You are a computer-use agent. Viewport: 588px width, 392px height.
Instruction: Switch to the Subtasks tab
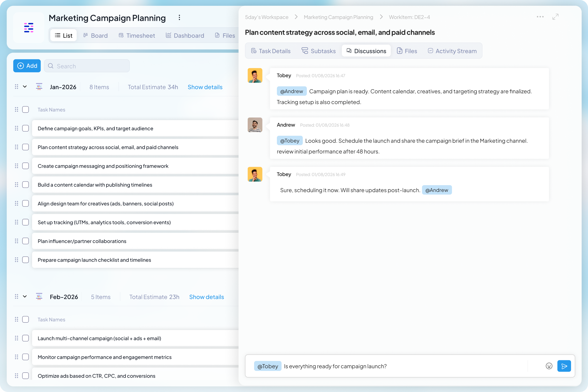(318, 51)
